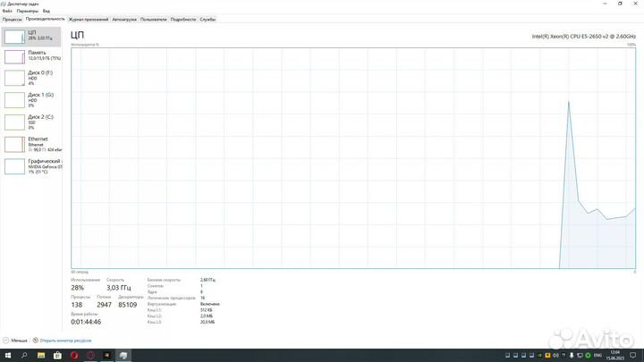
Task: Click the microphone tray icon
Action: point(572,356)
